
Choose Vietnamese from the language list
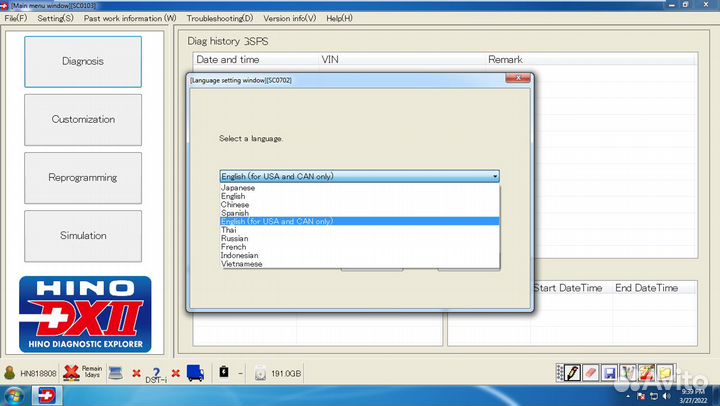241,264
